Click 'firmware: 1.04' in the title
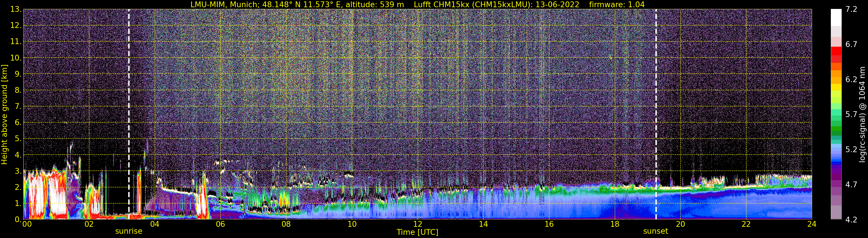This screenshot has width=868, height=238. [617, 4]
